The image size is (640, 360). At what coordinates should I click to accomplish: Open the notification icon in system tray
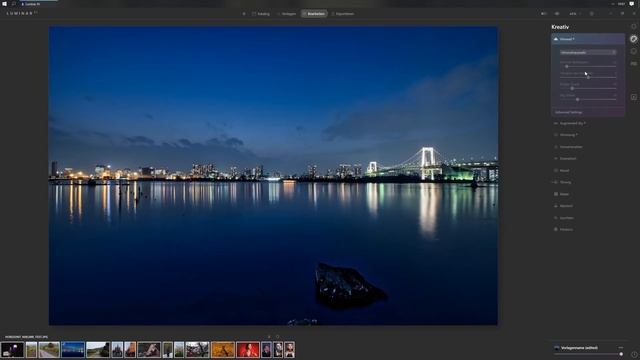[x=631, y=4]
